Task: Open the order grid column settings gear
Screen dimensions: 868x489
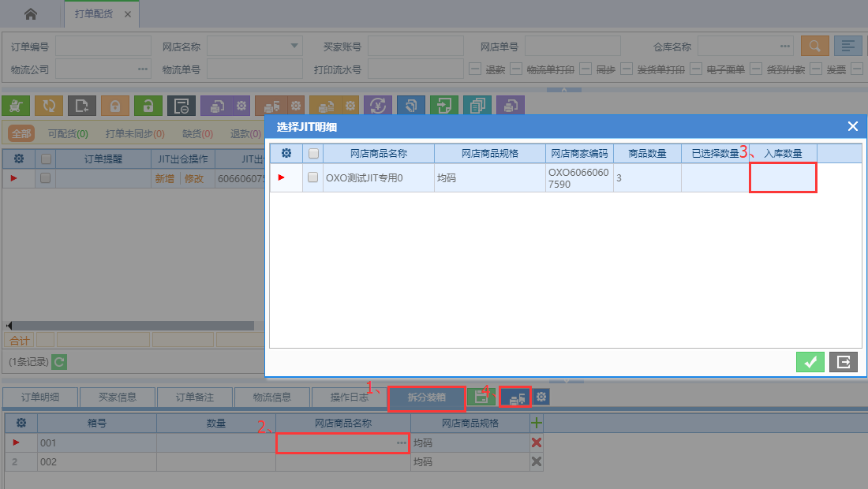Action: [x=19, y=159]
